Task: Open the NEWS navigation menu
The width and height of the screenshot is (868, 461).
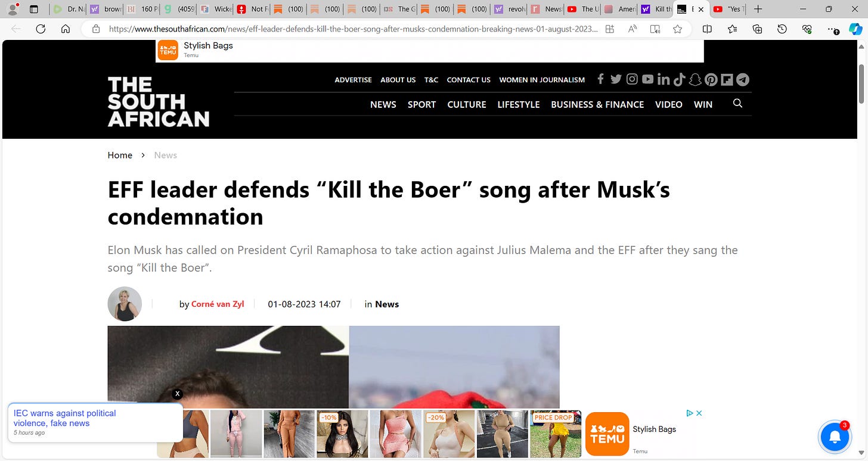Action: pos(383,104)
